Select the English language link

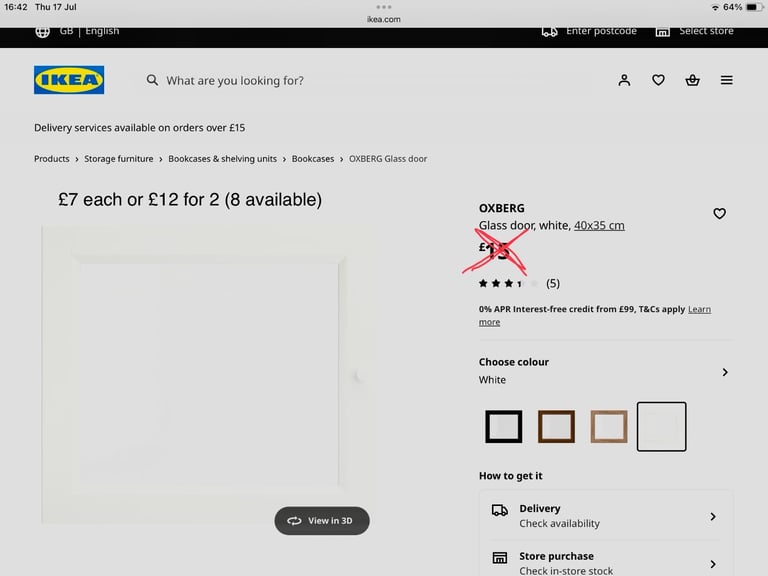[x=102, y=31]
